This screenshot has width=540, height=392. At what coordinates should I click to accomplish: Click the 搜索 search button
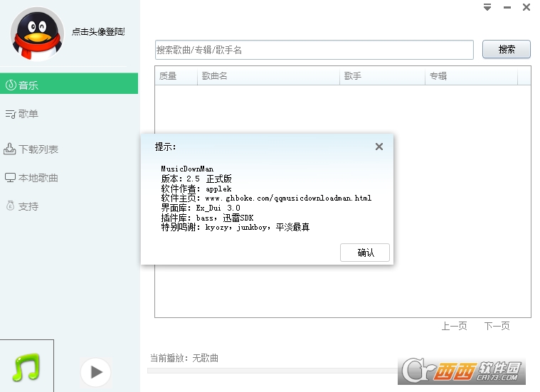click(507, 49)
